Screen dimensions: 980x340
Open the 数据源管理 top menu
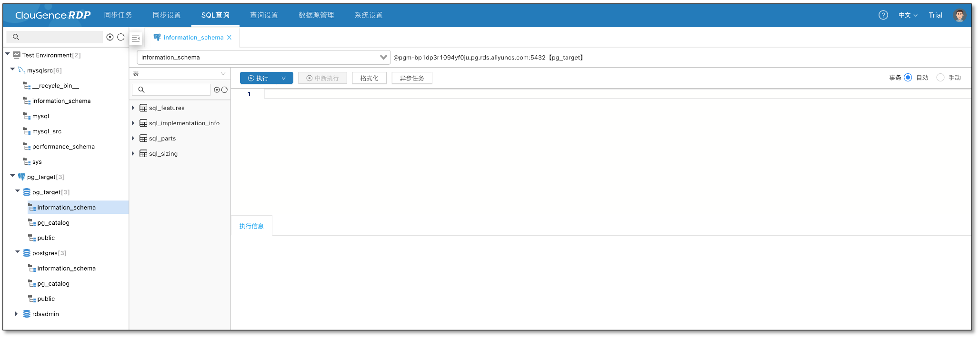coord(316,15)
